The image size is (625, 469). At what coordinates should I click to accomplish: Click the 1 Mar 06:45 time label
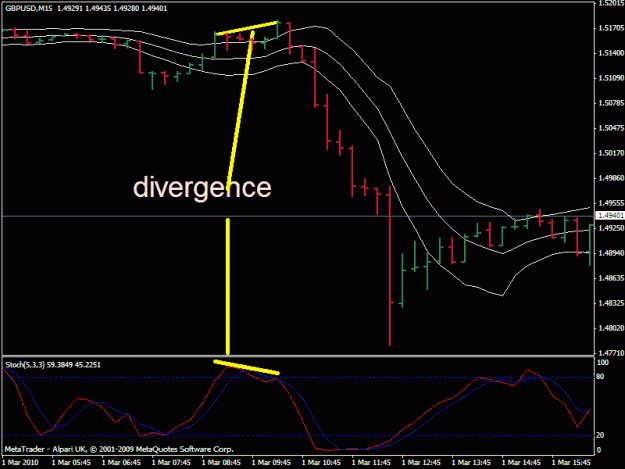click(x=122, y=463)
